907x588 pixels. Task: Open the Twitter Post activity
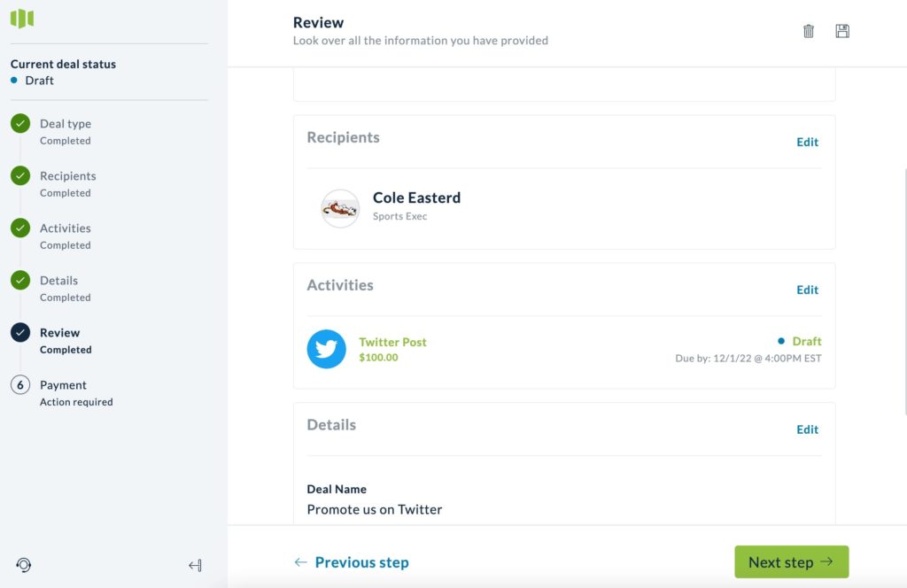(392, 342)
